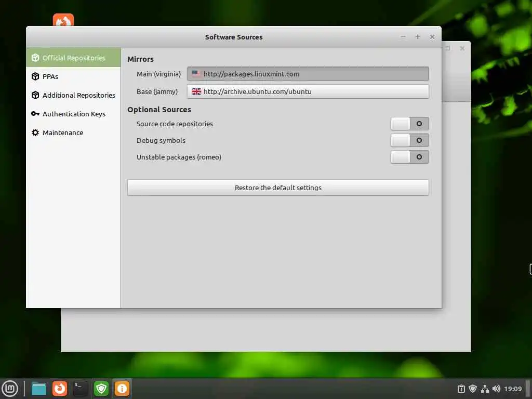Image resolution: width=532 pixels, height=399 pixels.
Task: Launch Firefox from the taskbar
Action: [x=60, y=389]
